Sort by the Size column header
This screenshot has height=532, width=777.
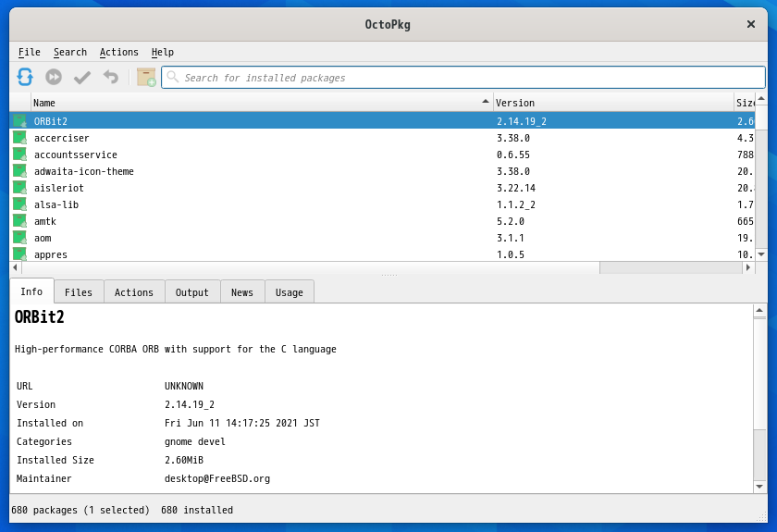coord(745,103)
